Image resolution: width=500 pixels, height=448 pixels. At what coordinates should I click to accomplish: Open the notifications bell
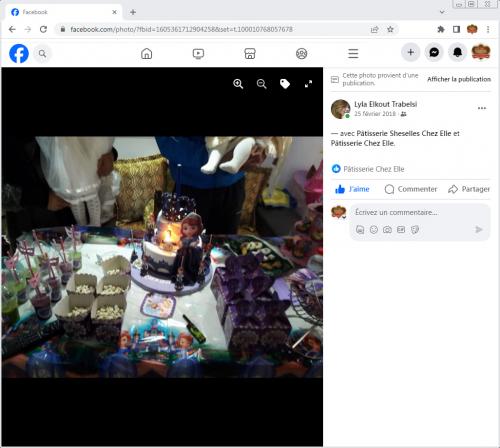[x=457, y=52]
